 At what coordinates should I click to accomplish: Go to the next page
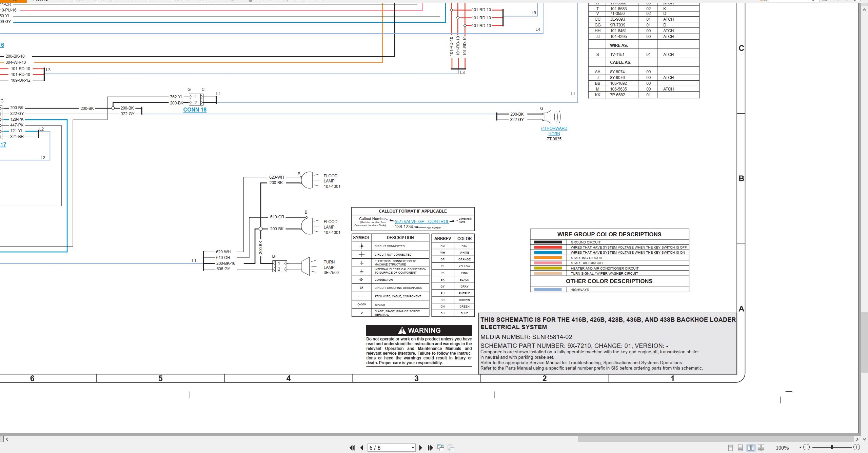click(421, 448)
